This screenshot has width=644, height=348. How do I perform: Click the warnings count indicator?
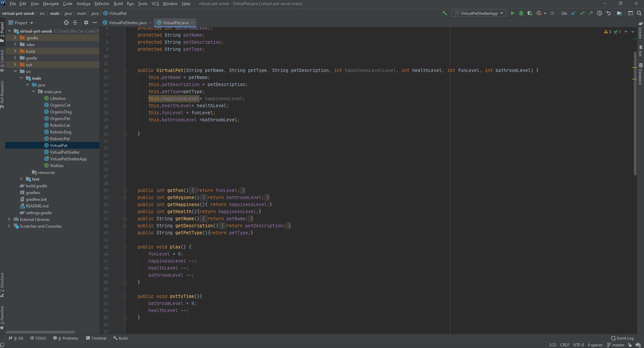[608, 32]
